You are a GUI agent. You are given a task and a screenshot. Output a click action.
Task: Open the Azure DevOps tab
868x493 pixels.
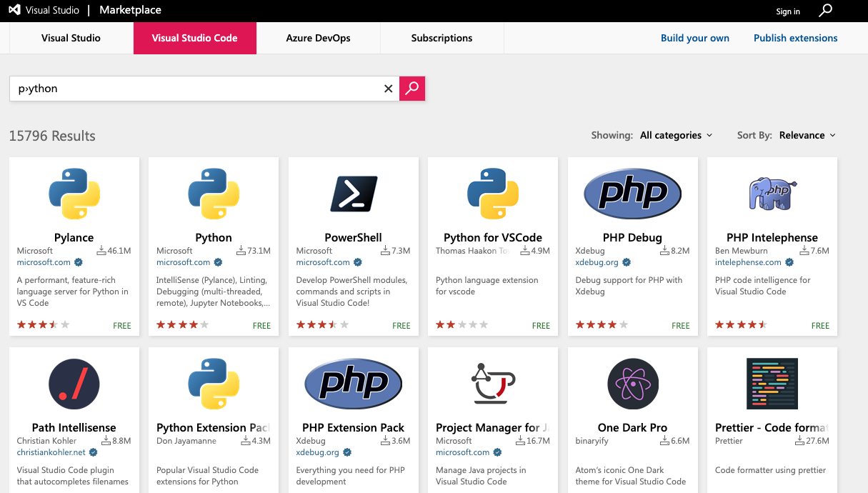[319, 38]
